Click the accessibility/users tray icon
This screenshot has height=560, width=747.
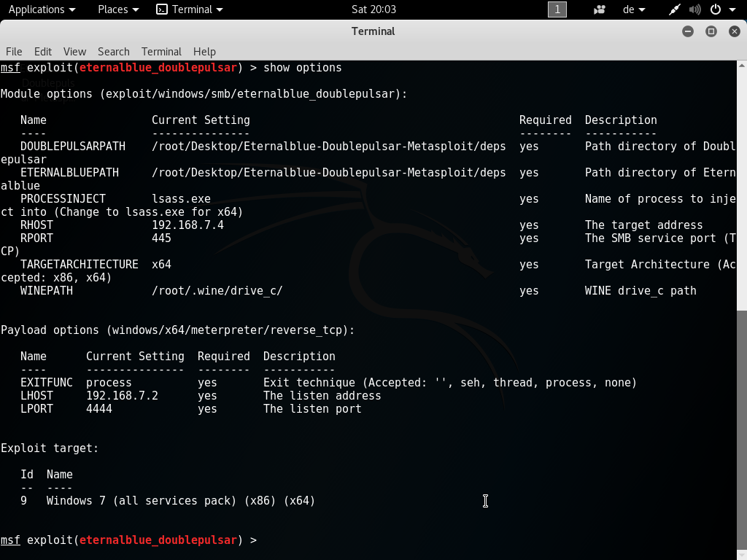(x=600, y=9)
